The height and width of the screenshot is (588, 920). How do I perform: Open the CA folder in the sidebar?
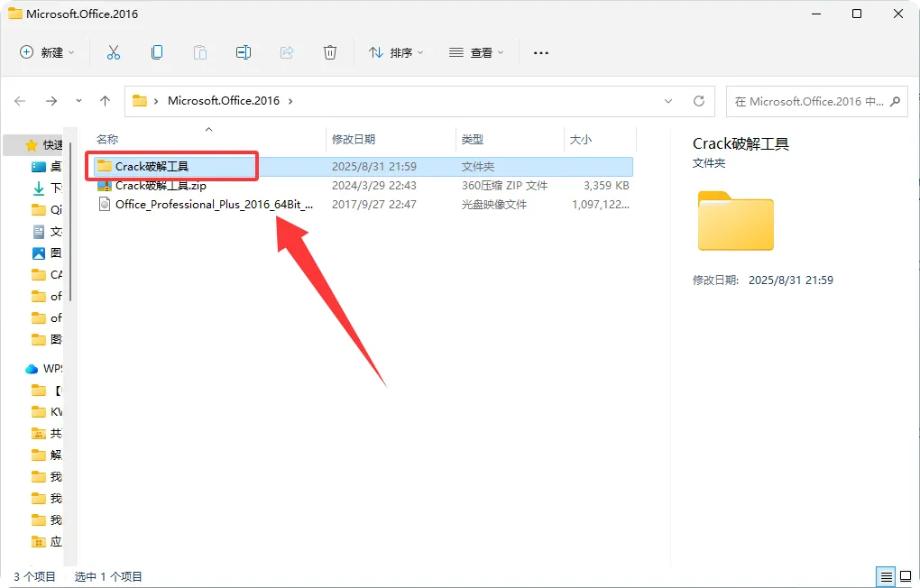[46, 275]
